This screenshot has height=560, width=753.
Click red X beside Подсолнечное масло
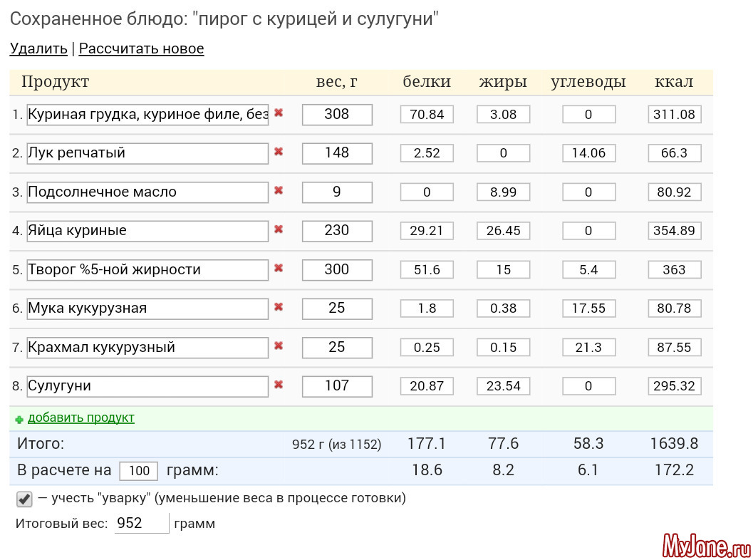point(279,191)
